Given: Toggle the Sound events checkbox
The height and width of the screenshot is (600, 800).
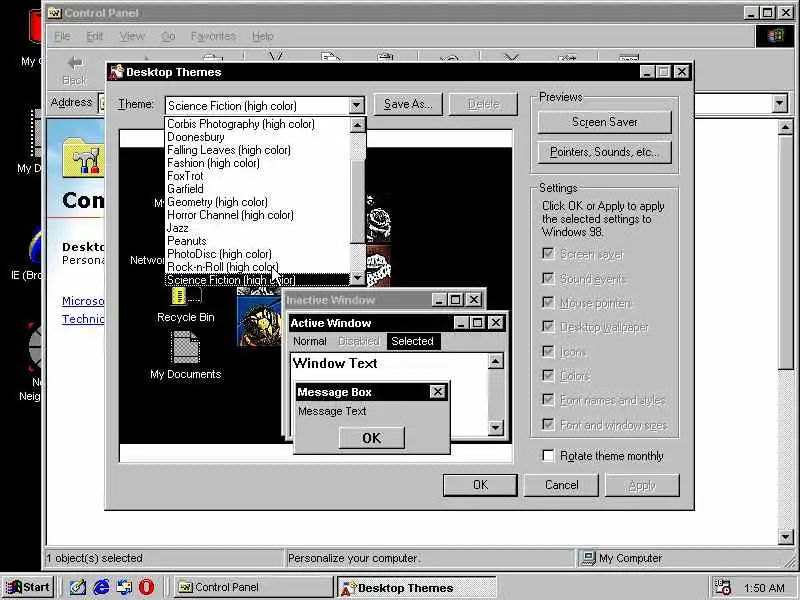Looking at the screenshot, I should coord(548,278).
